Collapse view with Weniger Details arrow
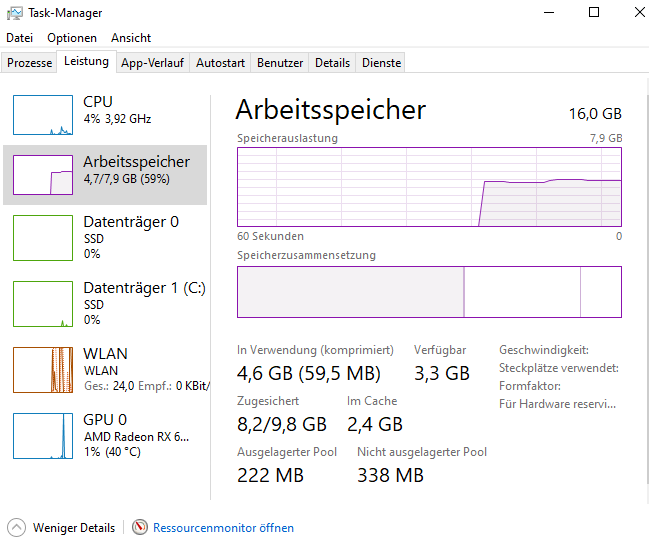Screen dimensions: 649x551 [17, 527]
